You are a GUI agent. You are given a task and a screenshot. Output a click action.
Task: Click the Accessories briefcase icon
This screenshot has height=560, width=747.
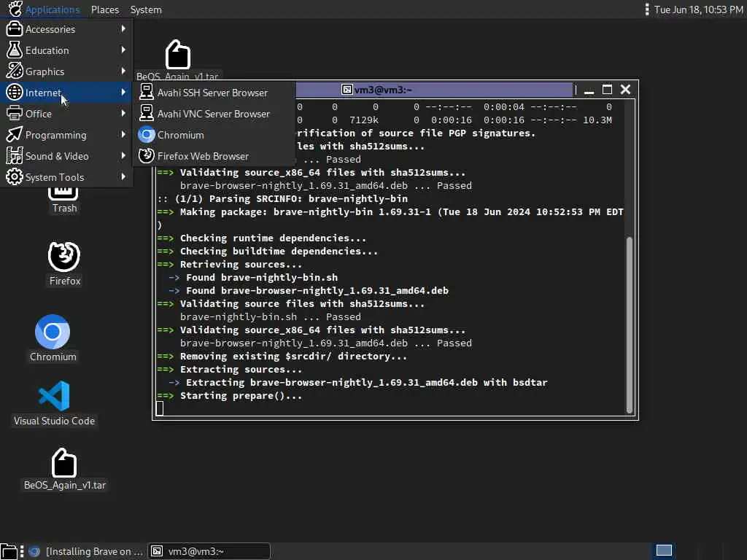pyautogui.click(x=15, y=29)
